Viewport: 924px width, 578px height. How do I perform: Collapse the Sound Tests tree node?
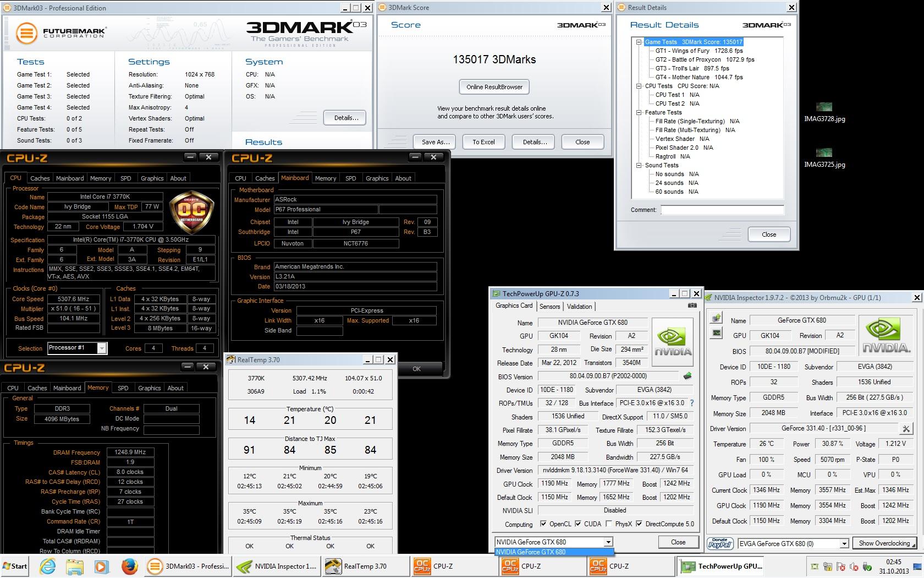point(639,165)
